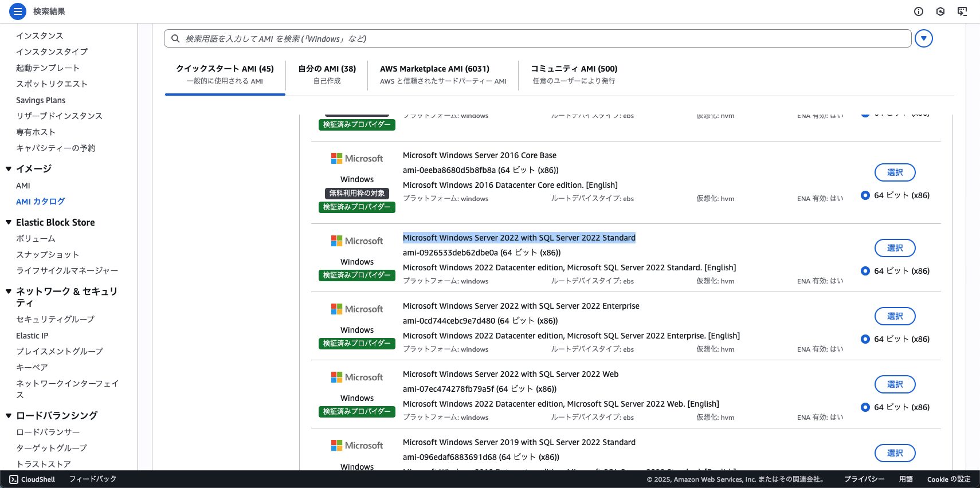Open AMI link under イメージ
The width and height of the screenshot is (980, 488).
23,186
